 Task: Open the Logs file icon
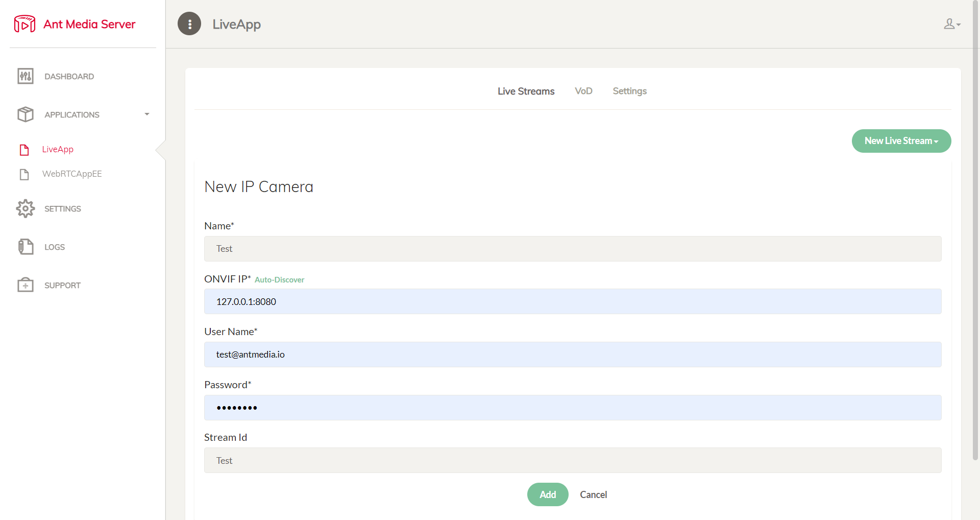(26, 247)
